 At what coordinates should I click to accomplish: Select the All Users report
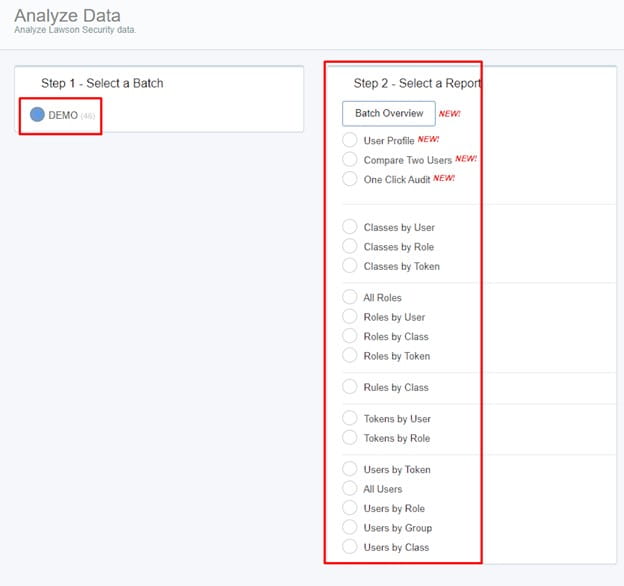(x=350, y=489)
